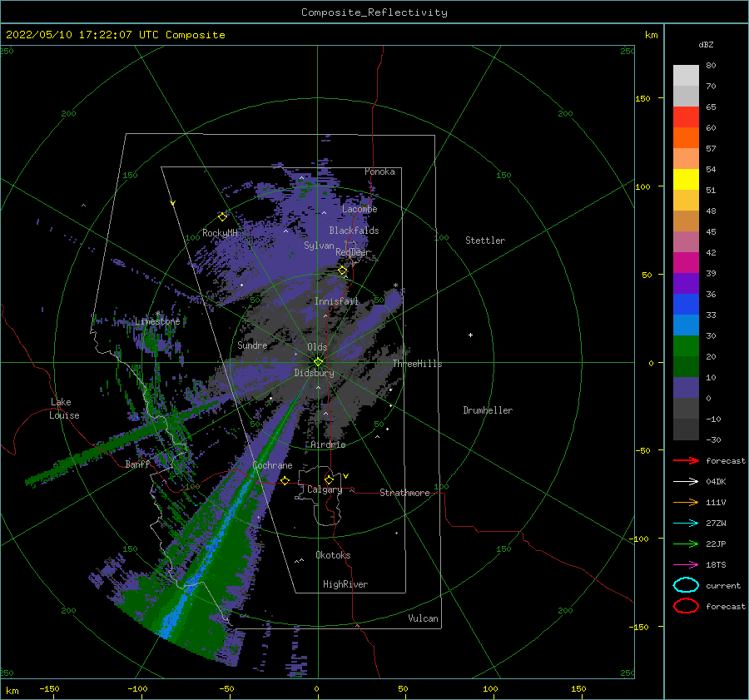749x700 pixels.
Task: Click the orange 111V arrow icon
Action: click(686, 502)
